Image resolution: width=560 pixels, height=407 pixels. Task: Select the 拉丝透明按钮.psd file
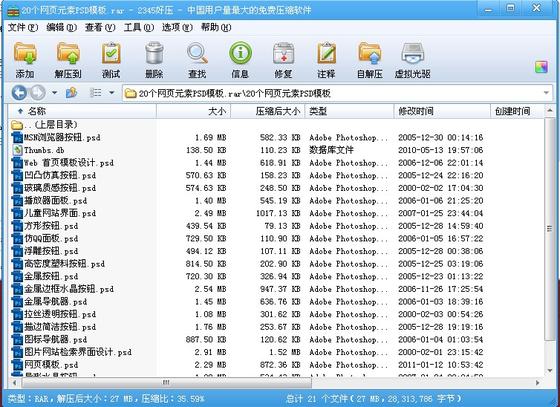(x=60, y=315)
